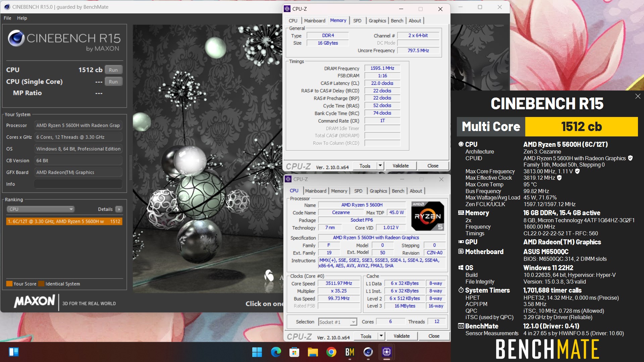Open the Help menu in Cinebench
The height and width of the screenshot is (362, 644).
pos(22,18)
